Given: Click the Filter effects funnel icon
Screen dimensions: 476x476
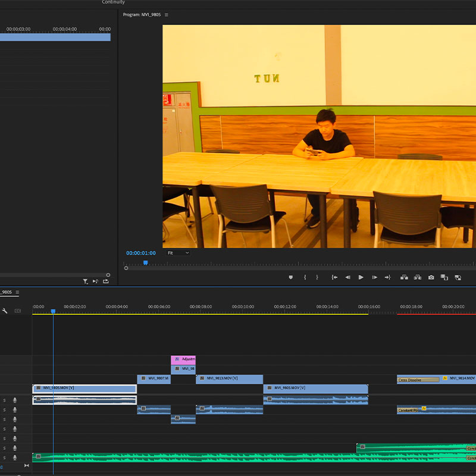Looking at the screenshot, I should click(85, 281).
